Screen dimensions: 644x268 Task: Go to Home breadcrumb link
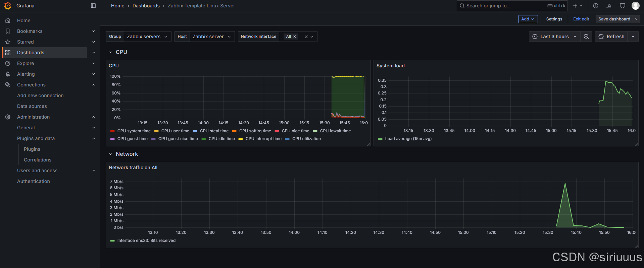[x=118, y=6]
